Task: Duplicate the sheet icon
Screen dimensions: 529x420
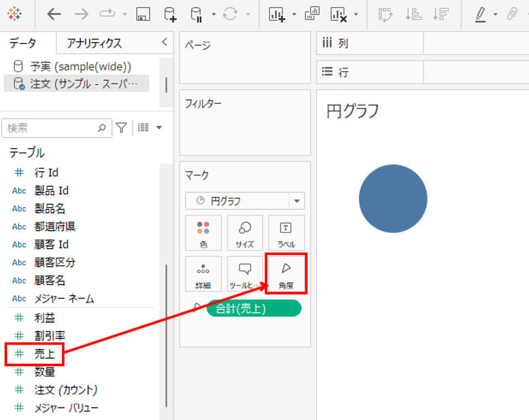Action: pos(312,14)
